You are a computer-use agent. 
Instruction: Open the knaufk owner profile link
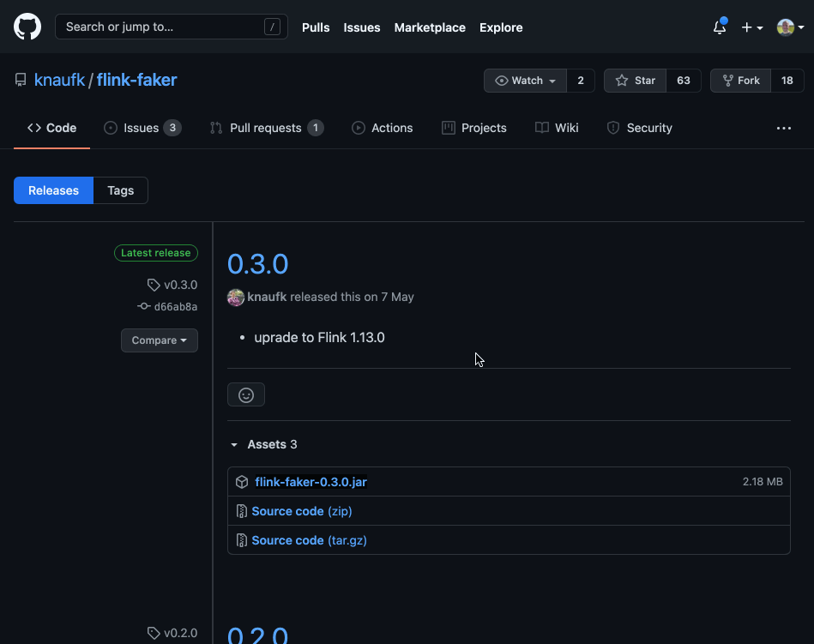(59, 80)
